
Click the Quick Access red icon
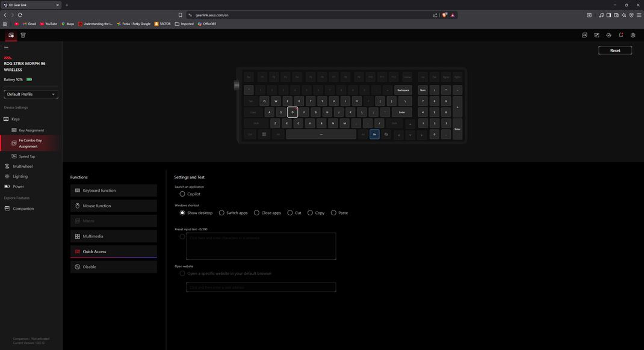point(77,251)
